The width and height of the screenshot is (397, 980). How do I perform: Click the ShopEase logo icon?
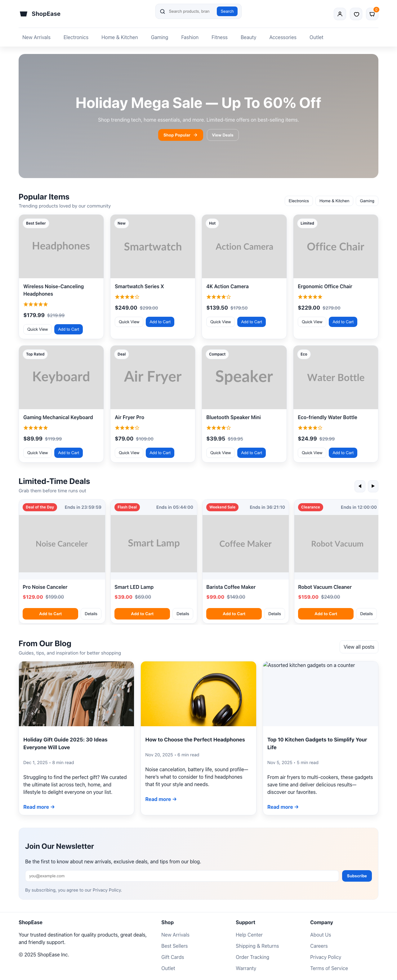click(24, 14)
